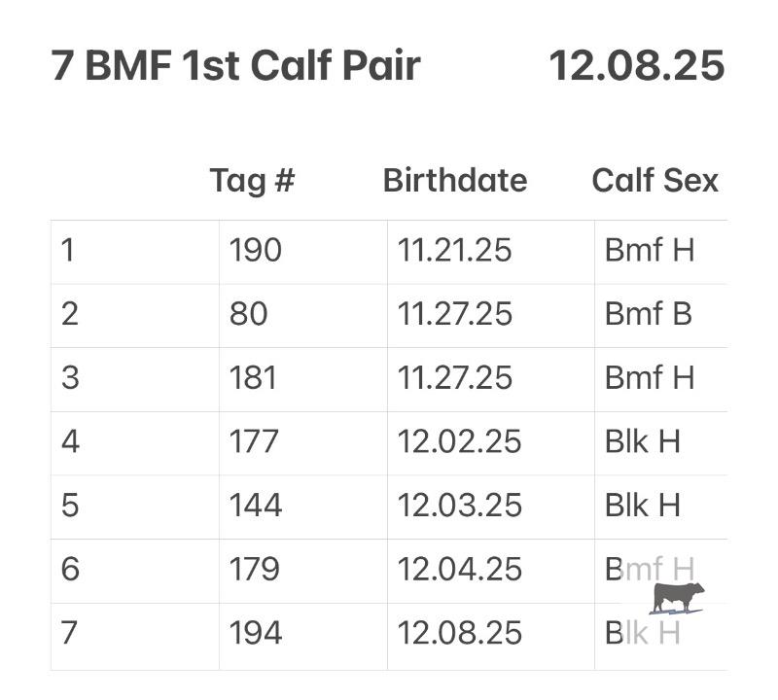Click tag number 80 cell
Screen dimensions: 778x700
(249, 314)
